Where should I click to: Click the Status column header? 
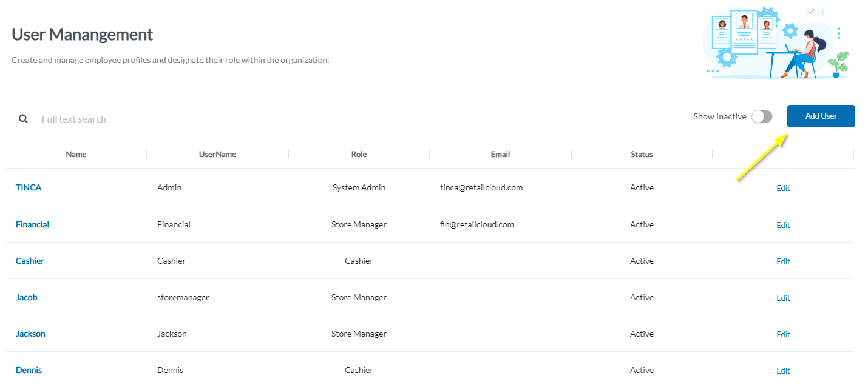(x=642, y=154)
